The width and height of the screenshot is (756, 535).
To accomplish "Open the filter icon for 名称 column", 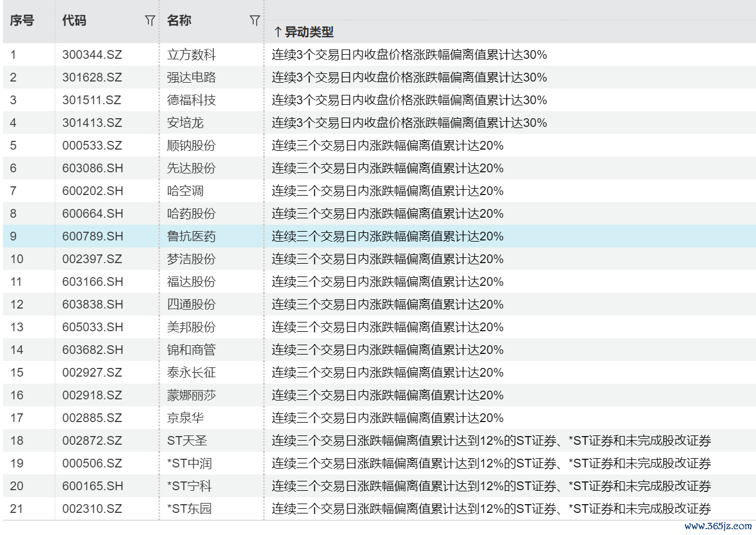I will pyautogui.click(x=254, y=21).
